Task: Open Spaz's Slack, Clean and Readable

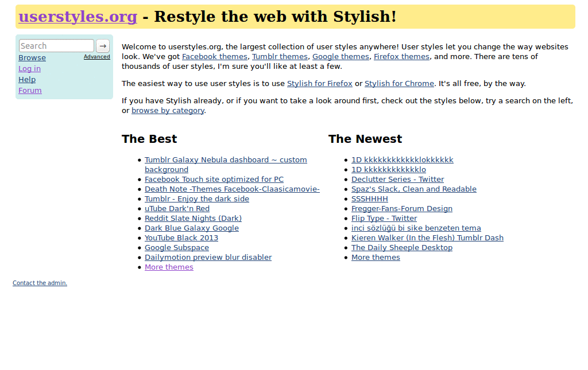Action: (414, 189)
